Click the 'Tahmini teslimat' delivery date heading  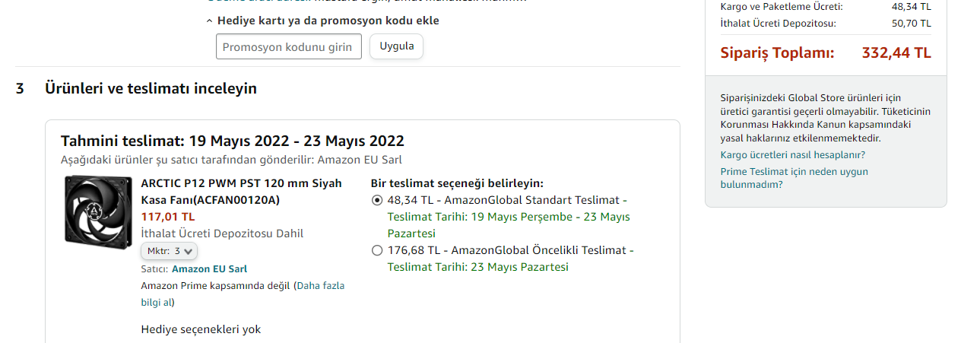click(x=232, y=141)
